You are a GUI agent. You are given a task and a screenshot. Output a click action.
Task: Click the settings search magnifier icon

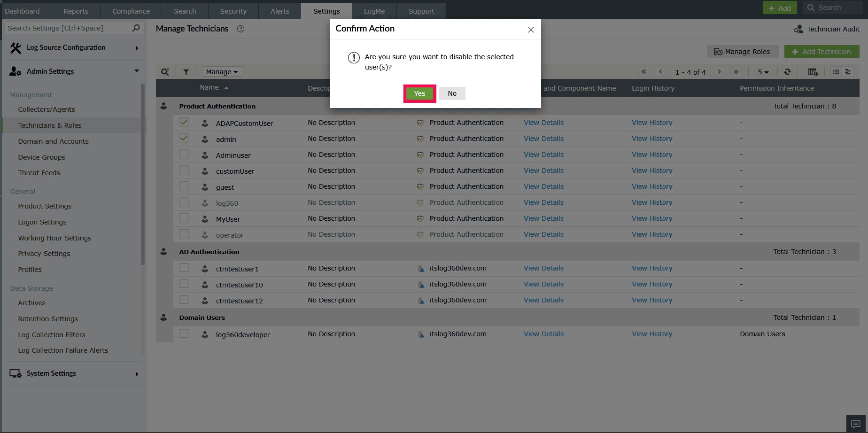pos(136,28)
